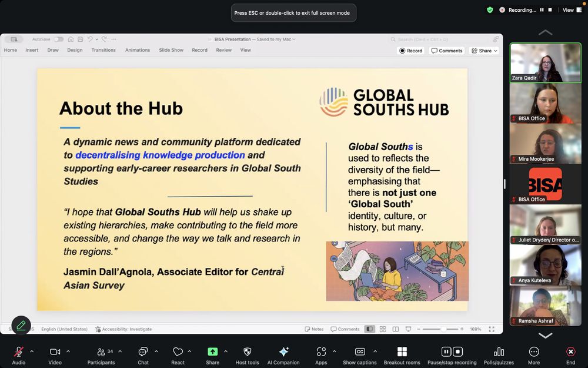The image size is (588, 368).
Task: Expand Apps options caret
Action: [x=334, y=352]
